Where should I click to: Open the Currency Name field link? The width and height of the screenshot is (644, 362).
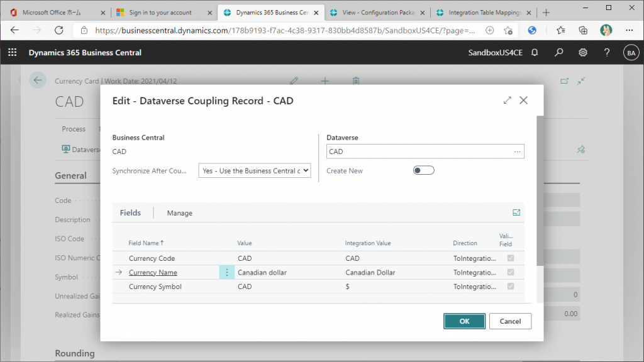point(153,273)
